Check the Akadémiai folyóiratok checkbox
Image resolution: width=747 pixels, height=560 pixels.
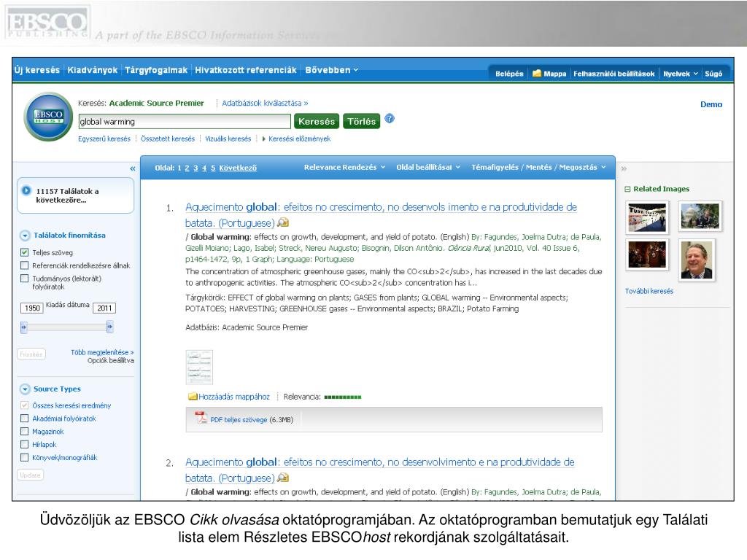[25, 418]
